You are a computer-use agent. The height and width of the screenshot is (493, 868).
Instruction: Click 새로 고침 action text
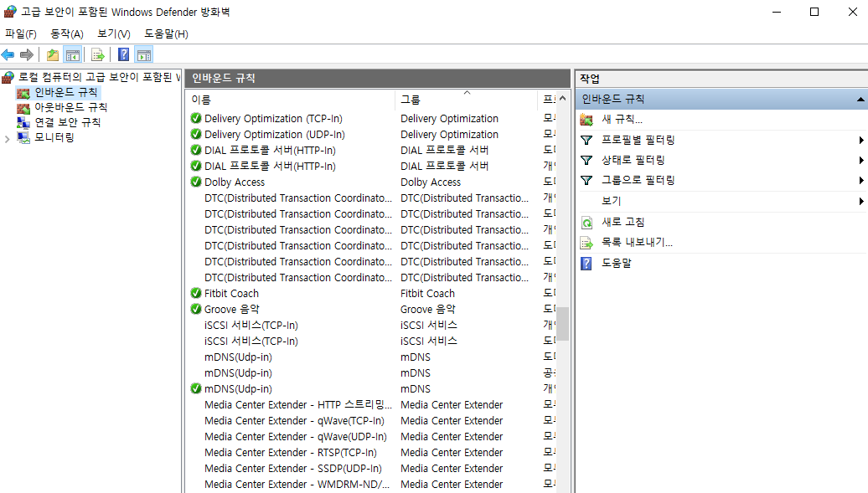623,223
